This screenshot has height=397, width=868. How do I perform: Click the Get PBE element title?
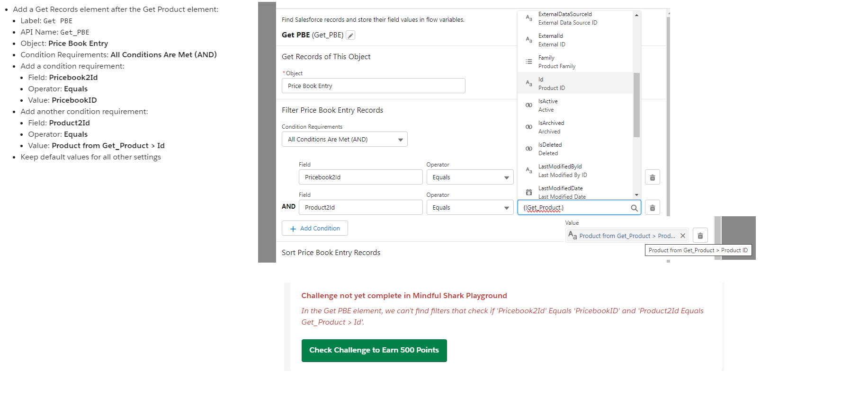(313, 35)
